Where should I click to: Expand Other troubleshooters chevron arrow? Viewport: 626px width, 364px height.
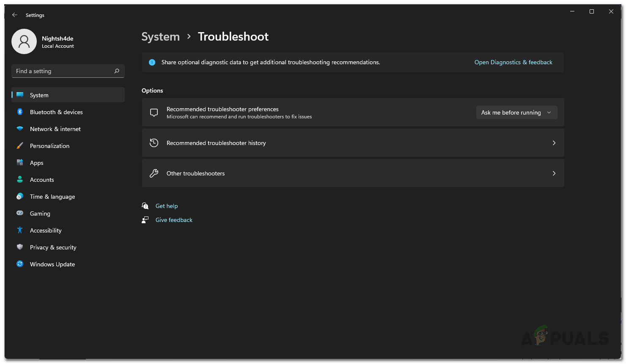point(554,173)
